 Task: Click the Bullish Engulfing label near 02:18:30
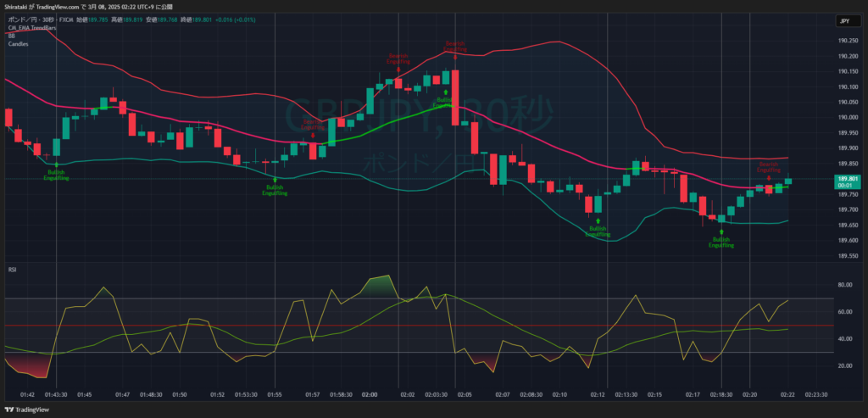pos(721,242)
